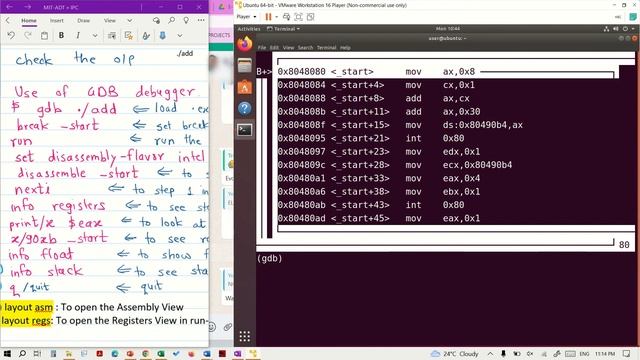Open the Home tab in OneNote
The width and height of the screenshot is (640, 360).
pos(29,20)
